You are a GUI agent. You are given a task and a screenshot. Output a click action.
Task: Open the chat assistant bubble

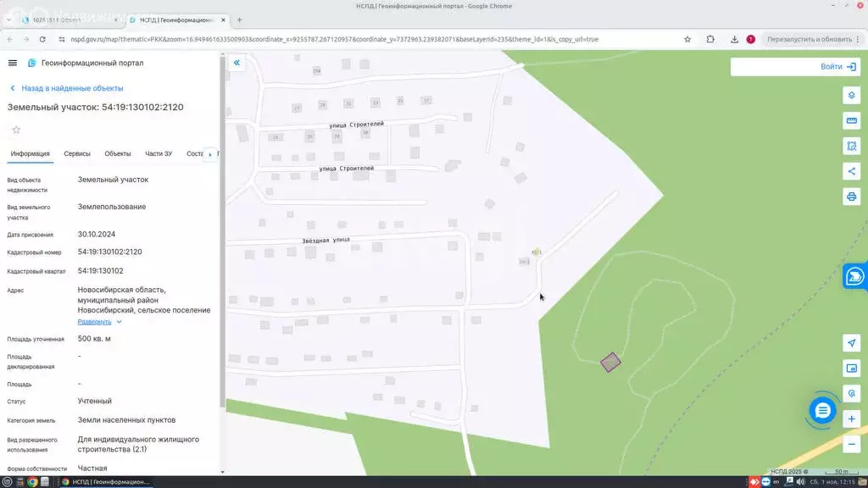(821, 411)
